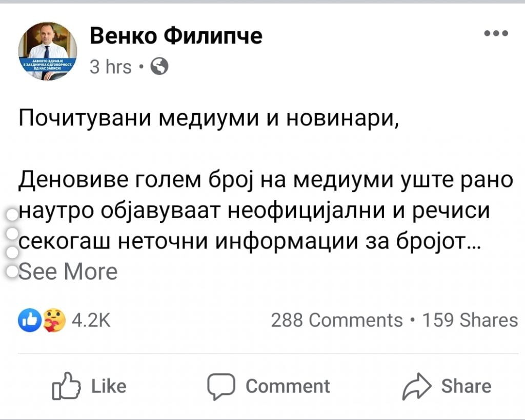525x420 pixels.
Task: Tap the Share text label
Action: click(x=466, y=386)
